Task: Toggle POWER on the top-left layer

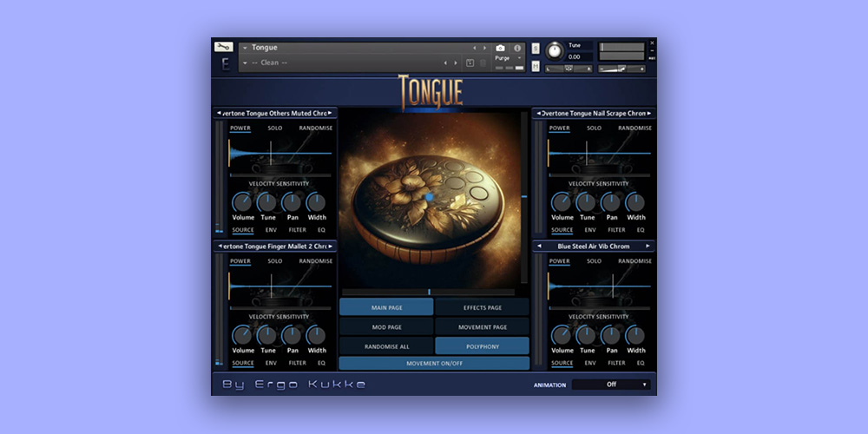Action: (x=240, y=128)
